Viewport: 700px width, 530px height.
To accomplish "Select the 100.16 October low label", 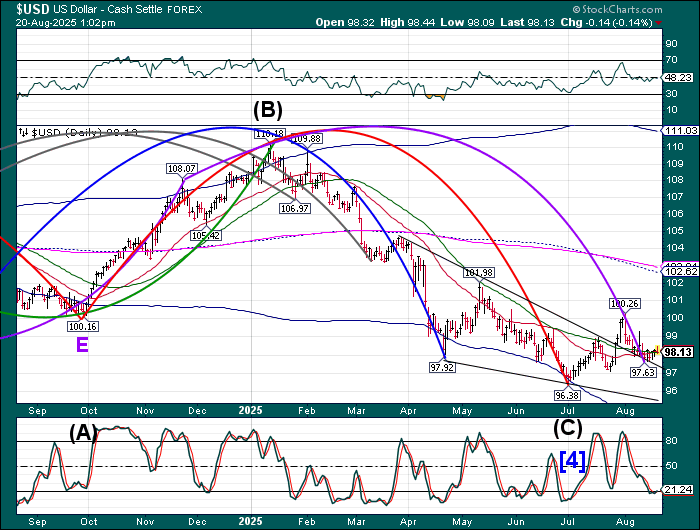I will click(82, 326).
